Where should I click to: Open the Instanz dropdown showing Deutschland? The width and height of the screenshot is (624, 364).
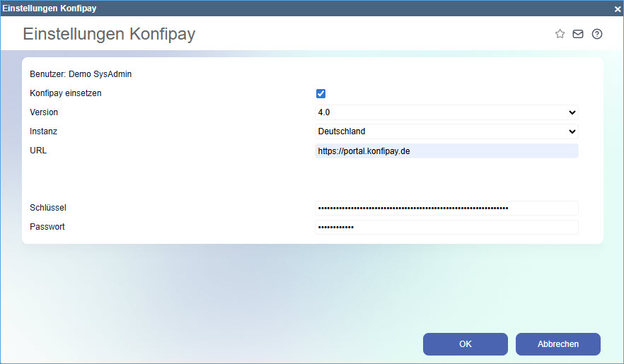[446, 131]
